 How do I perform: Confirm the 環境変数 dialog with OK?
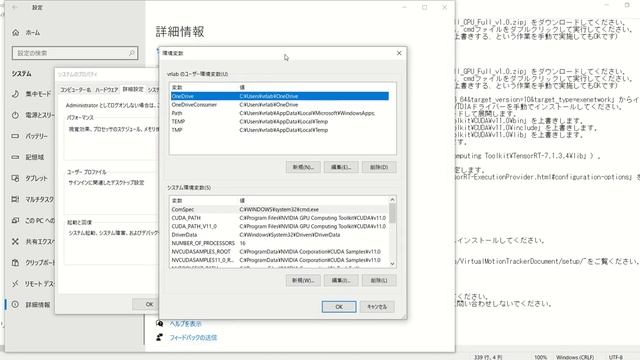point(339,307)
